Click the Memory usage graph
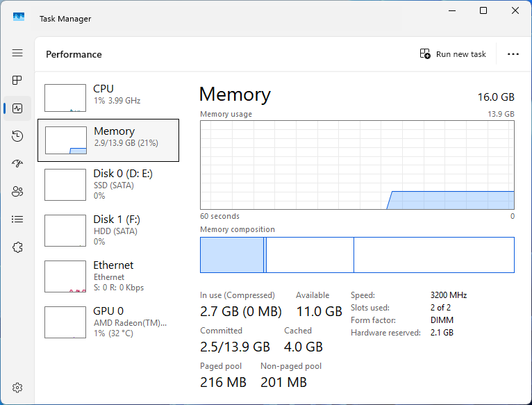The width and height of the screenshot is (532, 405). coord(357,165)
